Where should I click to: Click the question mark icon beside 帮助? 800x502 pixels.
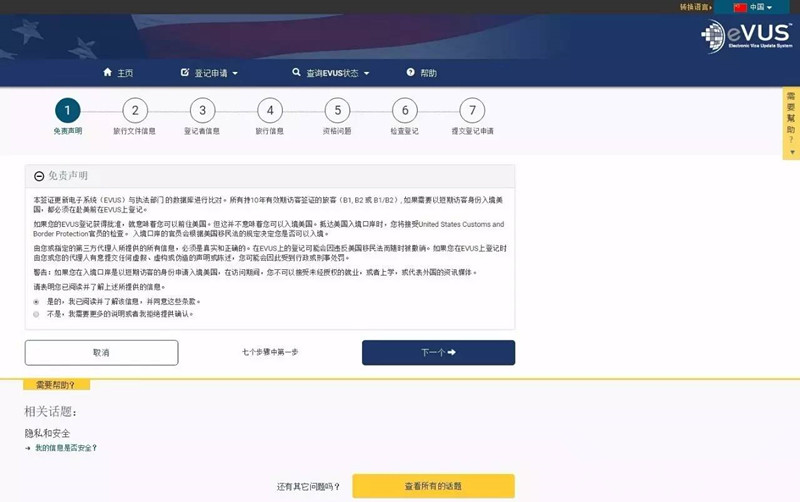point(411,72)
